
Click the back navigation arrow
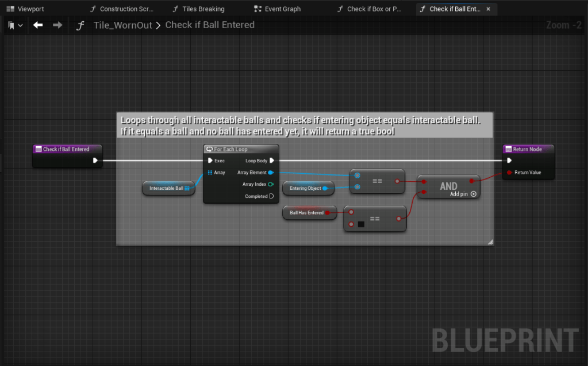point(38,25)
